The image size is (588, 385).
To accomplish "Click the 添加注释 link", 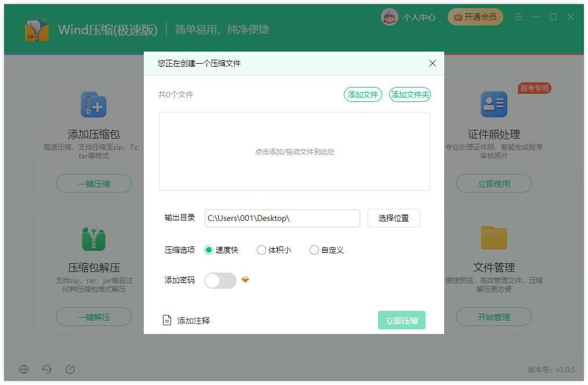I will click(194, 321).
